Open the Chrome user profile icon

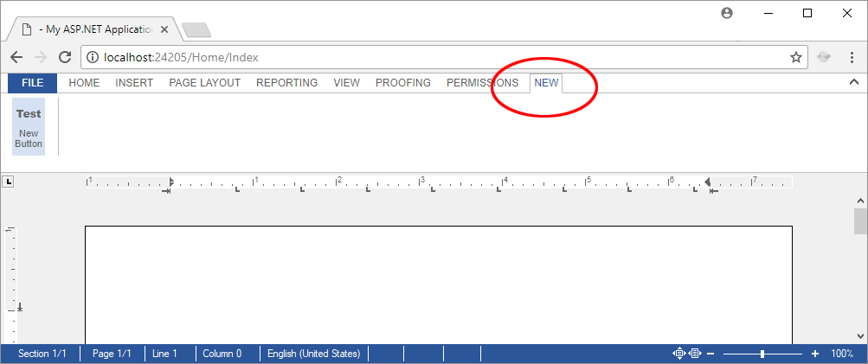[727, 13]
